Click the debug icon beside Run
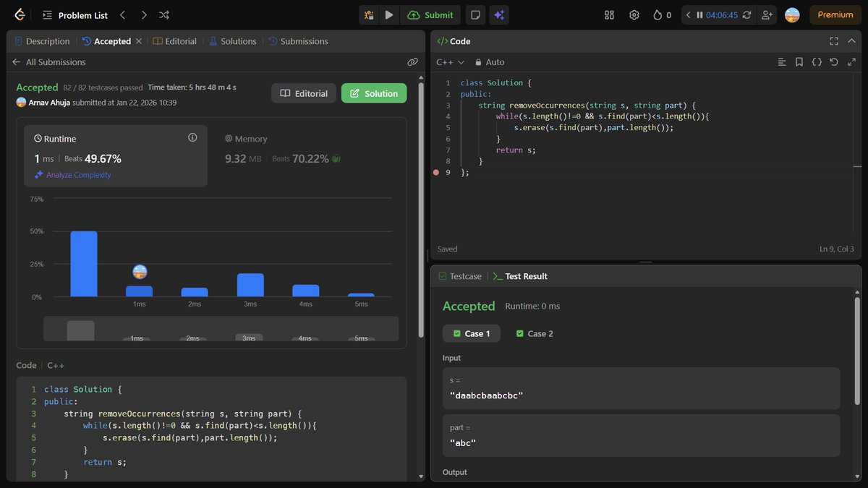868x488 pixels. pos(369,14)
